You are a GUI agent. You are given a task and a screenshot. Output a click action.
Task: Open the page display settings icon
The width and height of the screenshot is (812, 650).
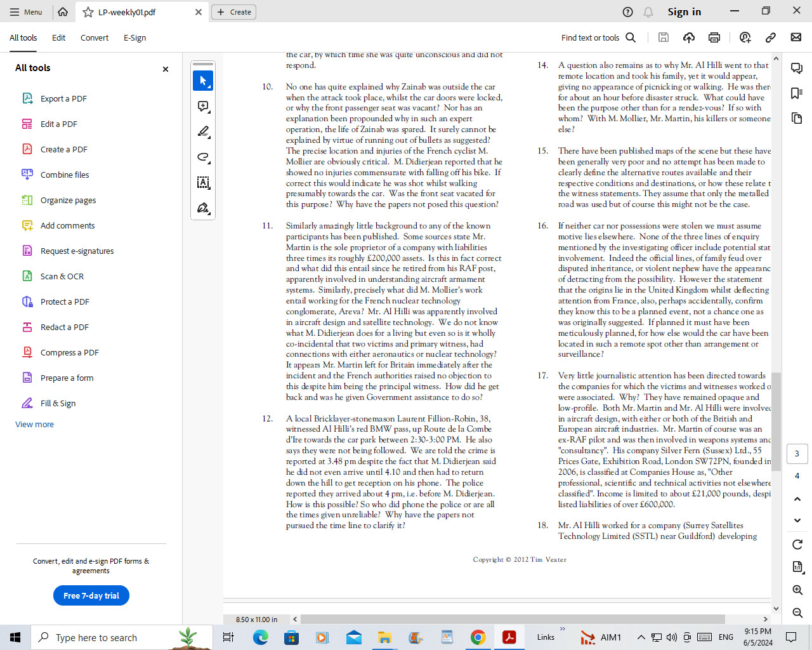point(797,567)
